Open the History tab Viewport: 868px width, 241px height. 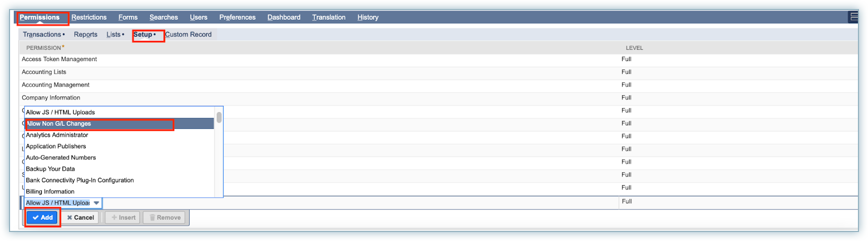coord(368,18)
